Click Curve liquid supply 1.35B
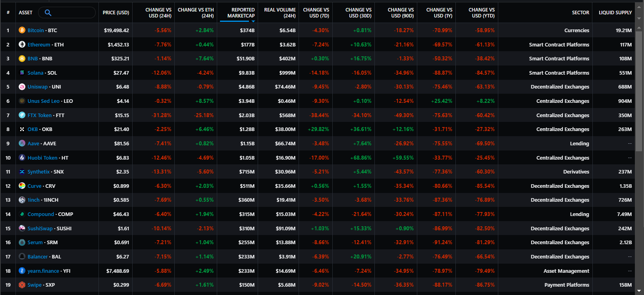644x295 pixels. click(626, 186)
